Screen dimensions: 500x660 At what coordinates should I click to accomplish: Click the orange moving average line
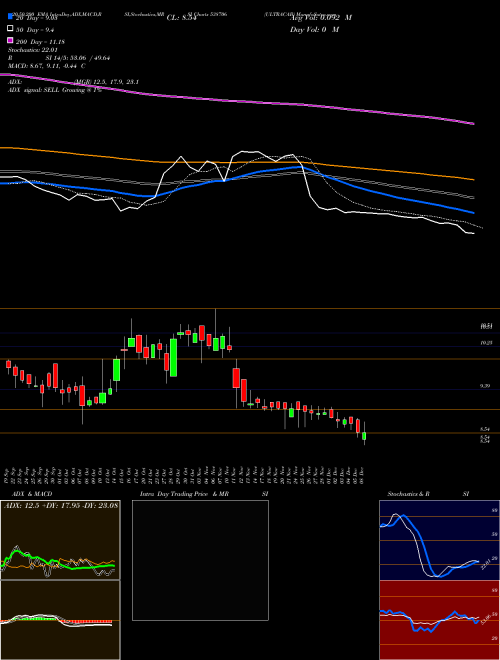click(x=237, y=162)
